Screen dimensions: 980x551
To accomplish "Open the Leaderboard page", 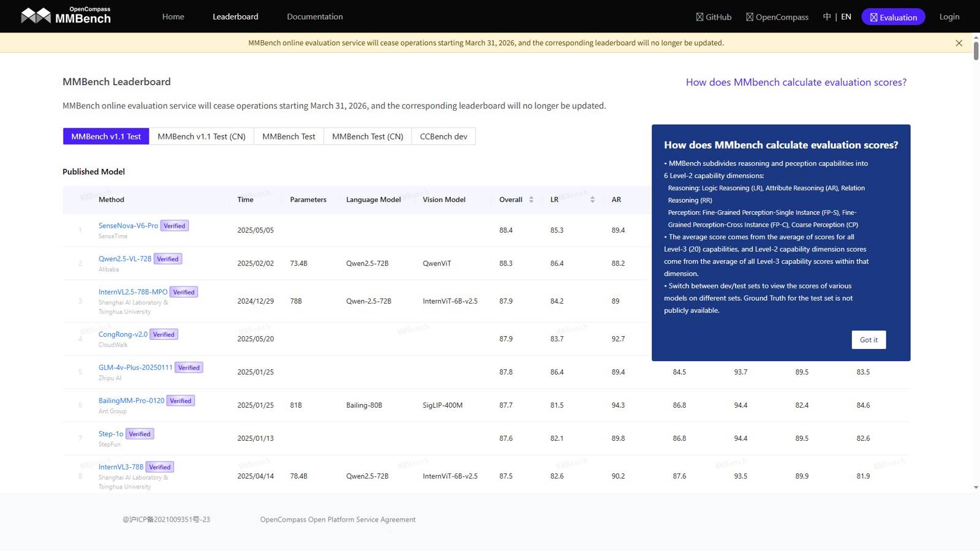I will (x=235, y=17).
